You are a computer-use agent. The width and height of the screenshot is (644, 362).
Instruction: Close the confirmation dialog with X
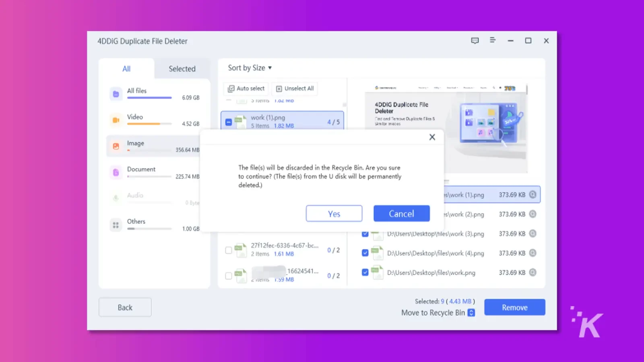coord(432,137)
